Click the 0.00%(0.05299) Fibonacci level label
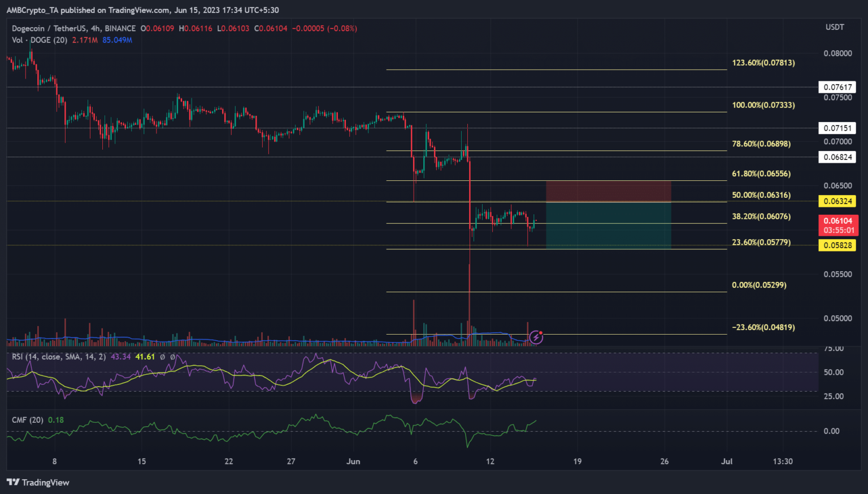 pyautogui.click(x=759, y=285)
